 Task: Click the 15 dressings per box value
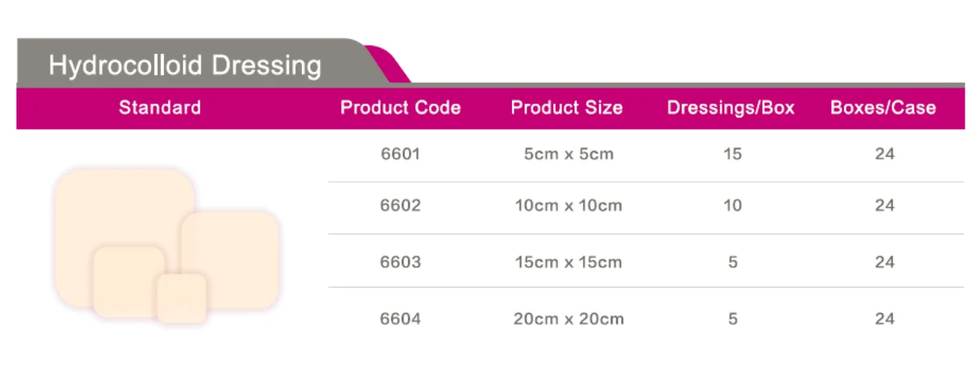[732, 154]
